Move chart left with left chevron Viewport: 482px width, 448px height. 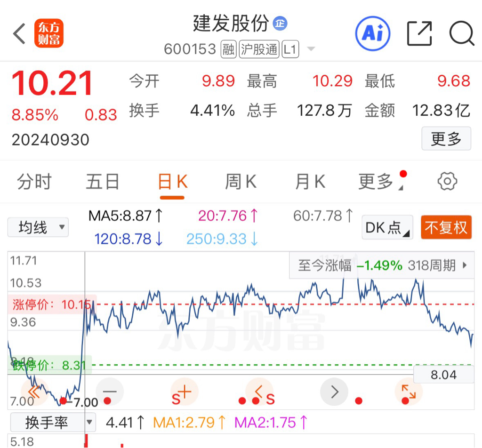click(x=259, y=392)
